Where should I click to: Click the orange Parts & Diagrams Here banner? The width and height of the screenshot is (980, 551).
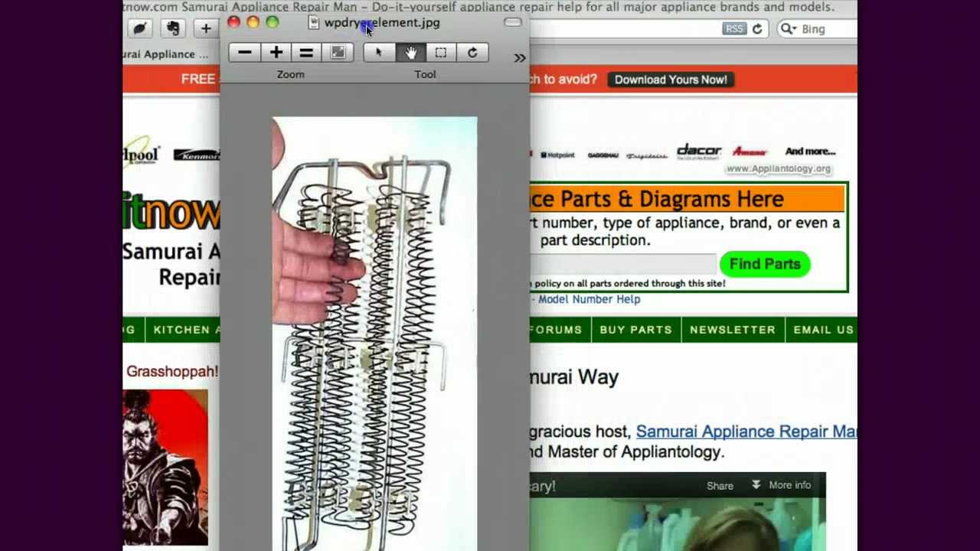(x=688, y=200)
